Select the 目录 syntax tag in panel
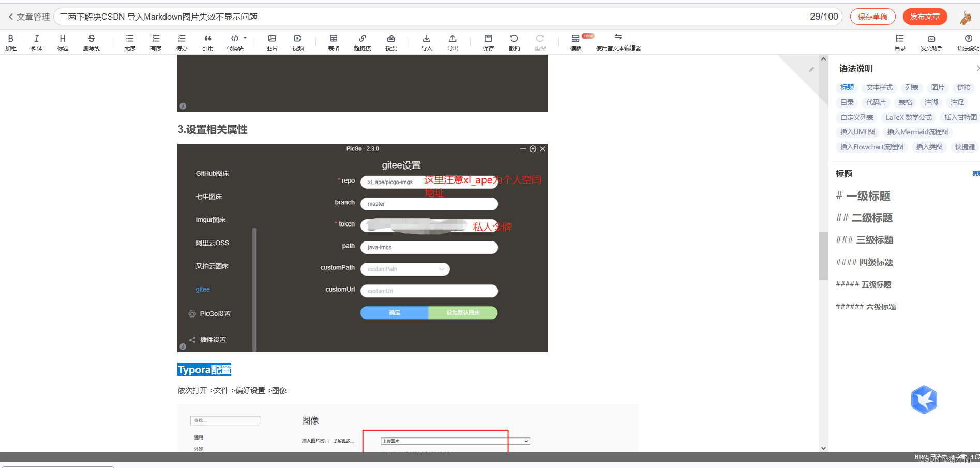 tap(847, 102)
